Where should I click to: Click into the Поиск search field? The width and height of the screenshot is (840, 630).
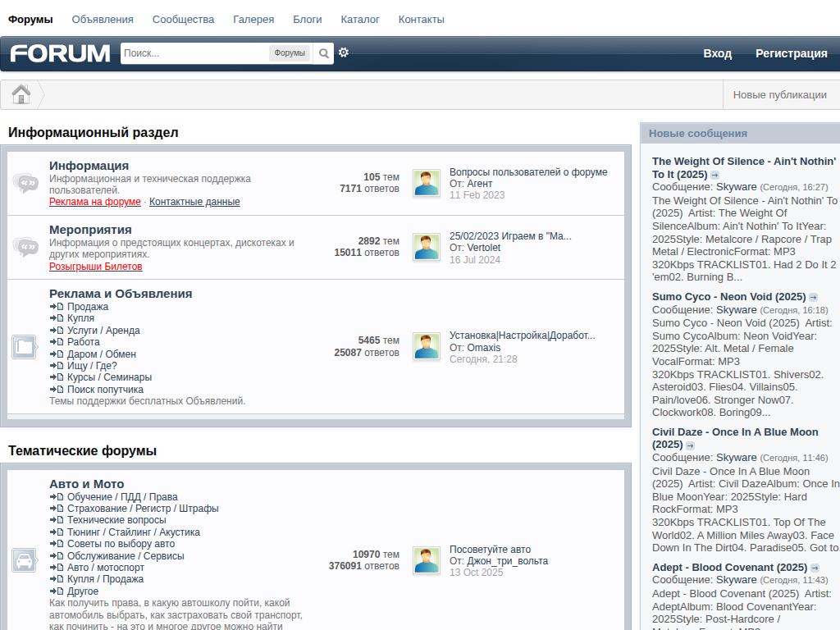194,53
